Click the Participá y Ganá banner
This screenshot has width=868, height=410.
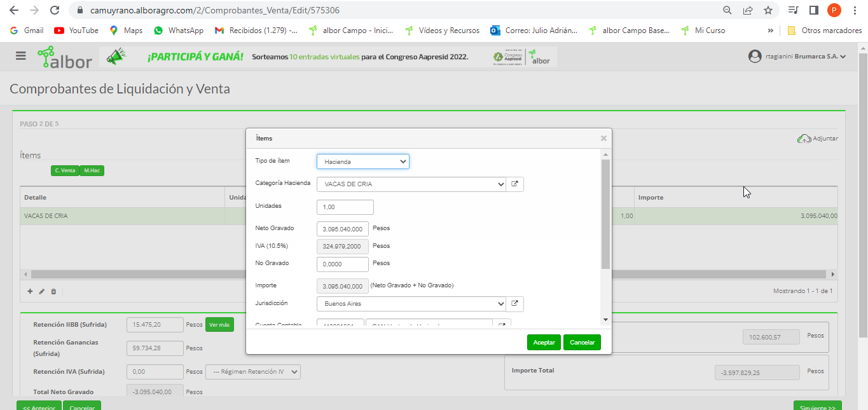(x=328, y=57)
